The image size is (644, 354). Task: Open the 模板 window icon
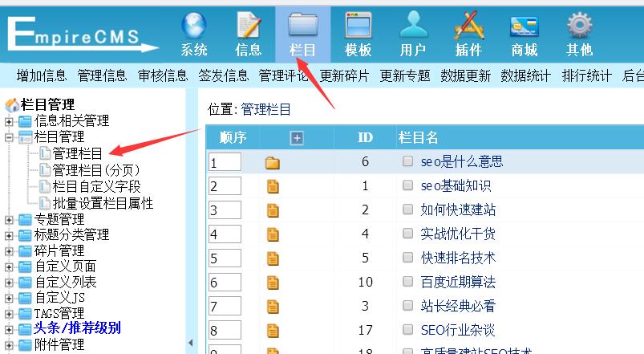(358, 26)
